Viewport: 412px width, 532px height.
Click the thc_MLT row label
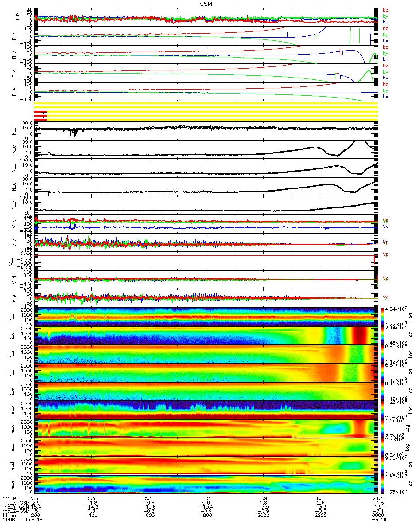coord(12,498)
